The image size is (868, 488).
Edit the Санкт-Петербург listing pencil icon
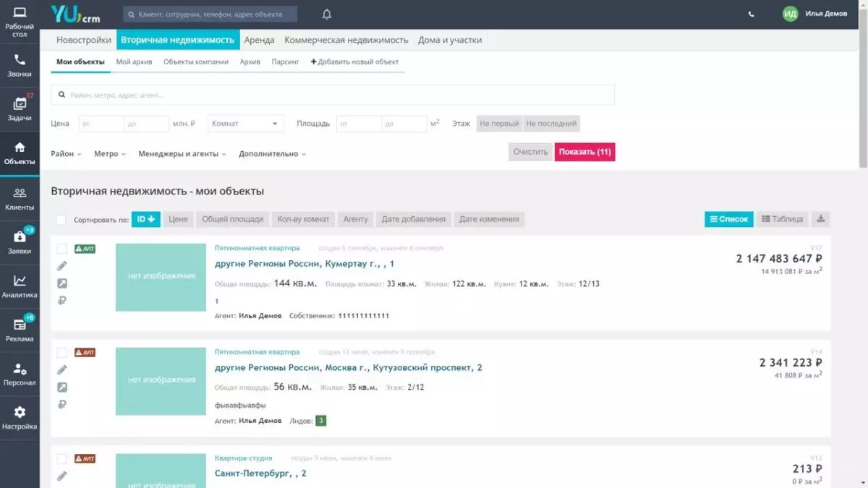coord(62,476)
